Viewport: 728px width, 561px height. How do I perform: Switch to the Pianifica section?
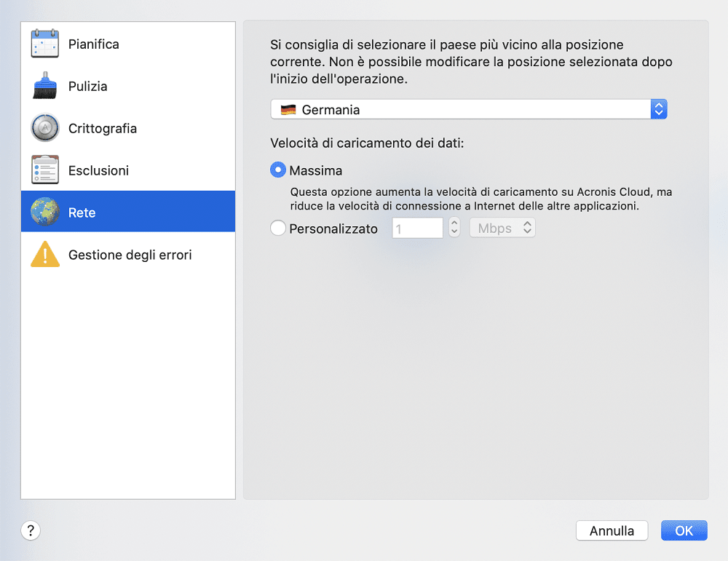click(94, 44)
